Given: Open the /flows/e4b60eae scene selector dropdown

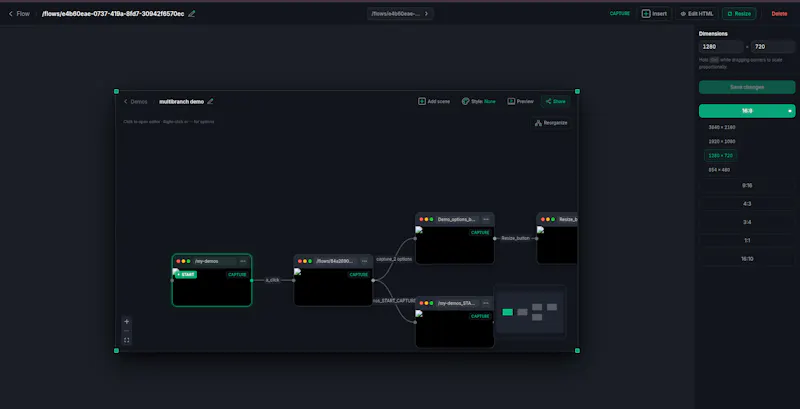Looking at the screenshot, I should pyautogui.click(x=400, y=14).
